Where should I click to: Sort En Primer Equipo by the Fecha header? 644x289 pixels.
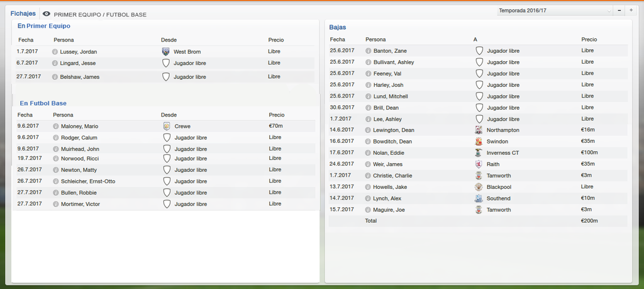pyautogui.click(x=25, y=40)
